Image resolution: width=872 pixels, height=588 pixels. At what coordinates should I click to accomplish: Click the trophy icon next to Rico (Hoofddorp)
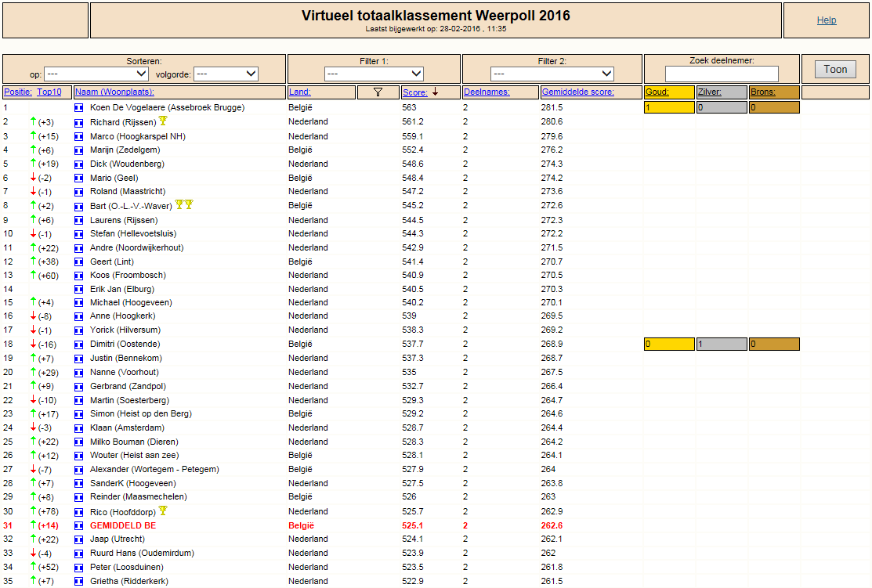coord(163,510)
